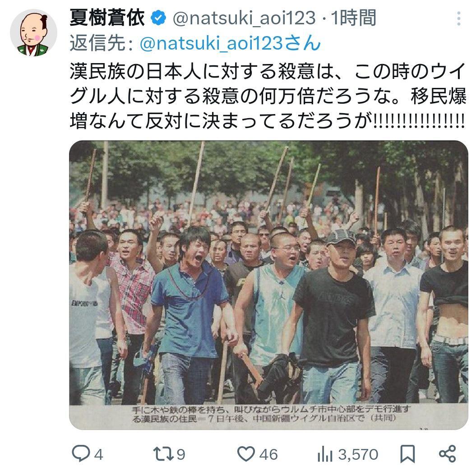Bookmark this post

407,454
